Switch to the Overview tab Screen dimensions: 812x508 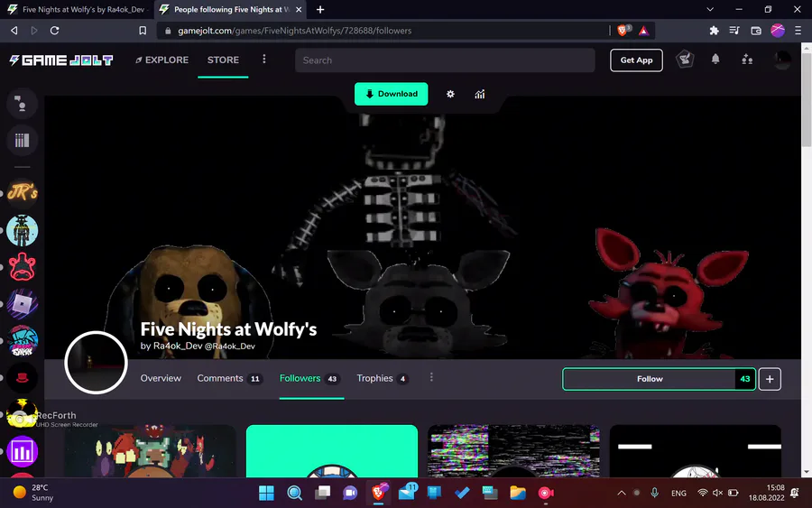(161, 379)
